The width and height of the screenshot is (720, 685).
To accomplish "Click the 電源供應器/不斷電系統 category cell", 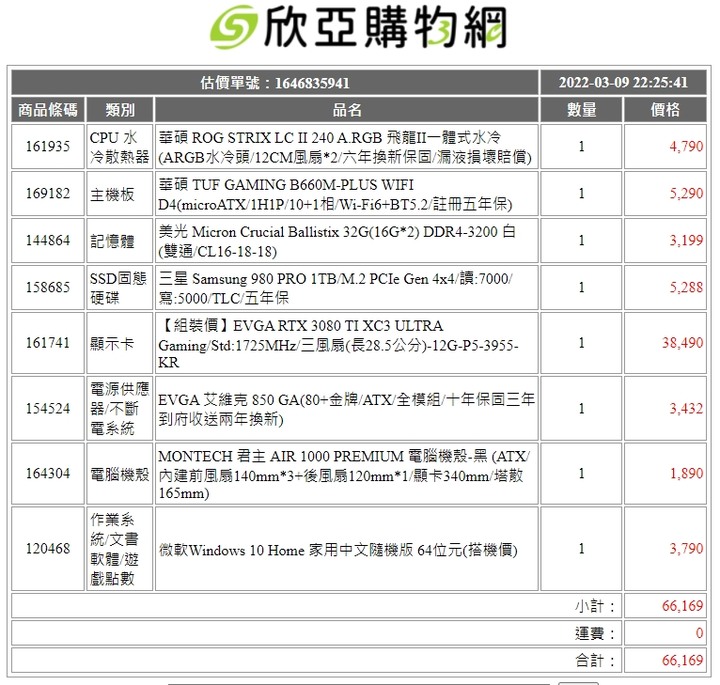I will [119, 408].
